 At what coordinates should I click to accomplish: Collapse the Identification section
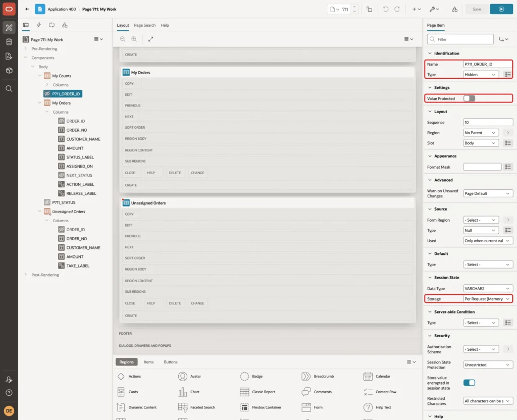pos(430,54)
